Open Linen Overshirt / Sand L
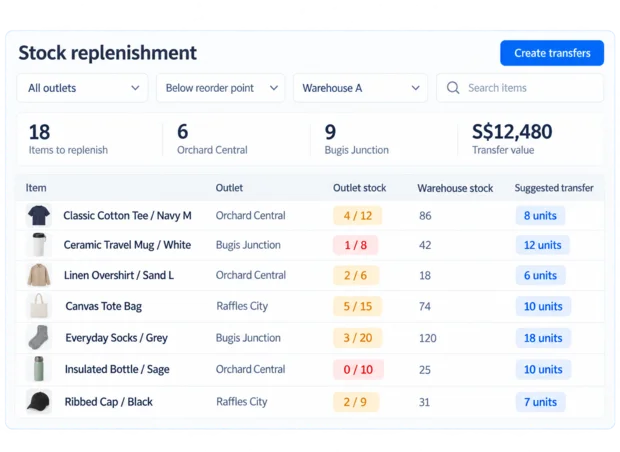 (x=119, y=275)
